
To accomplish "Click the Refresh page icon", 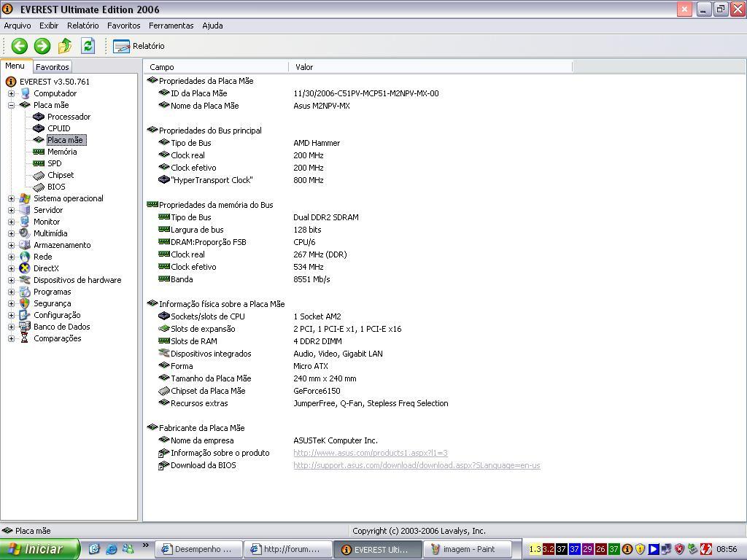I will tap(88, 46).
